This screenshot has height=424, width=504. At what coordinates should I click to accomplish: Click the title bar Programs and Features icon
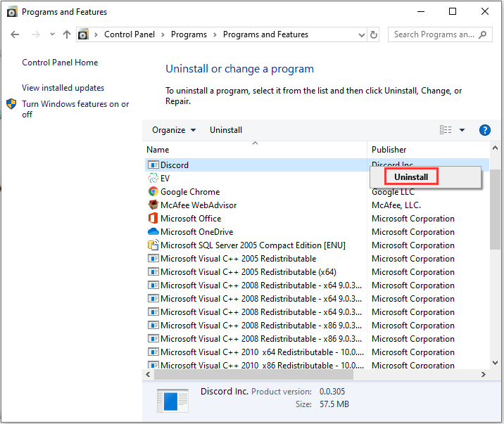coord(12,12)
